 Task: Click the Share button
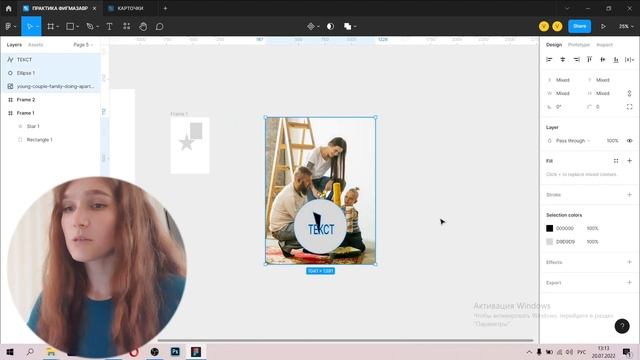[x=580, y=27]
